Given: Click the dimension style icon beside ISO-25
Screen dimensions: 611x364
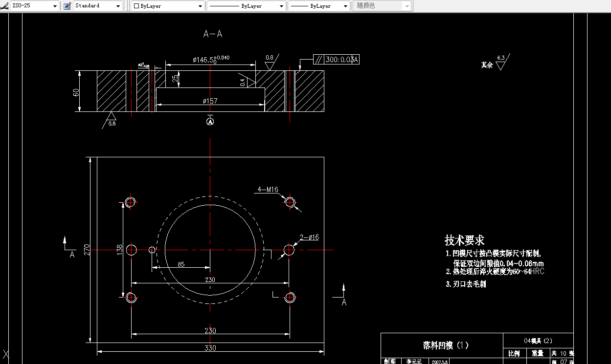Looking at the screenshot, I should 4,6.
